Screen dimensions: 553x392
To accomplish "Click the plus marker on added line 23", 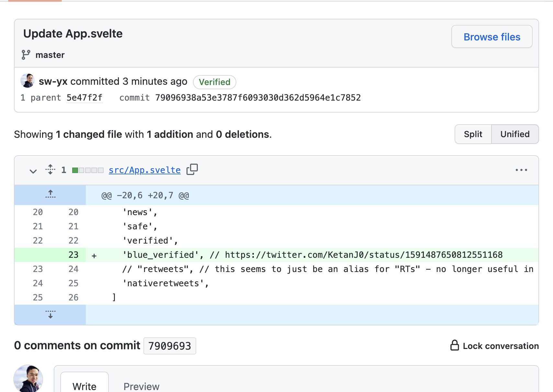I will pyautogui.click(x=94, y=256).
